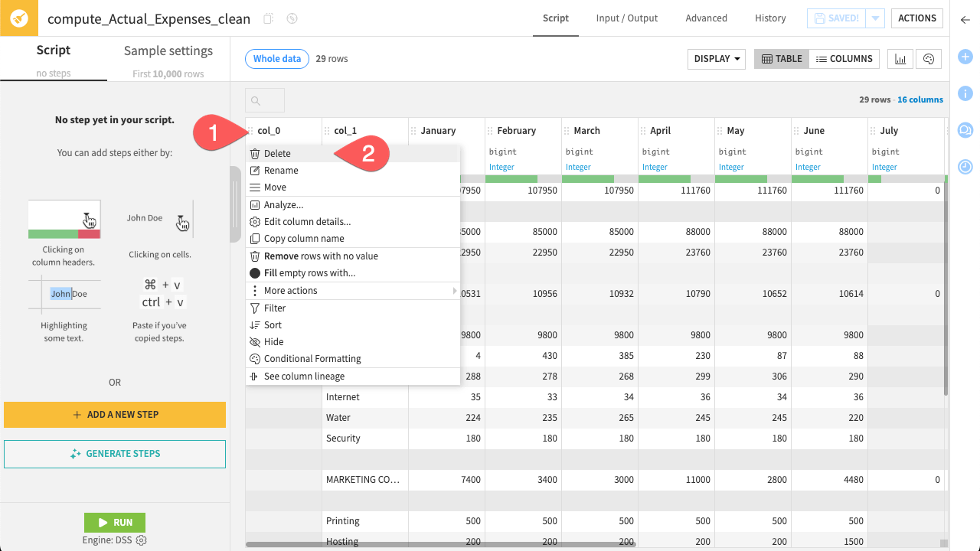Open the color palette display options
The width and height of the screenshot is (980, 551).
(x=929, y=58)
